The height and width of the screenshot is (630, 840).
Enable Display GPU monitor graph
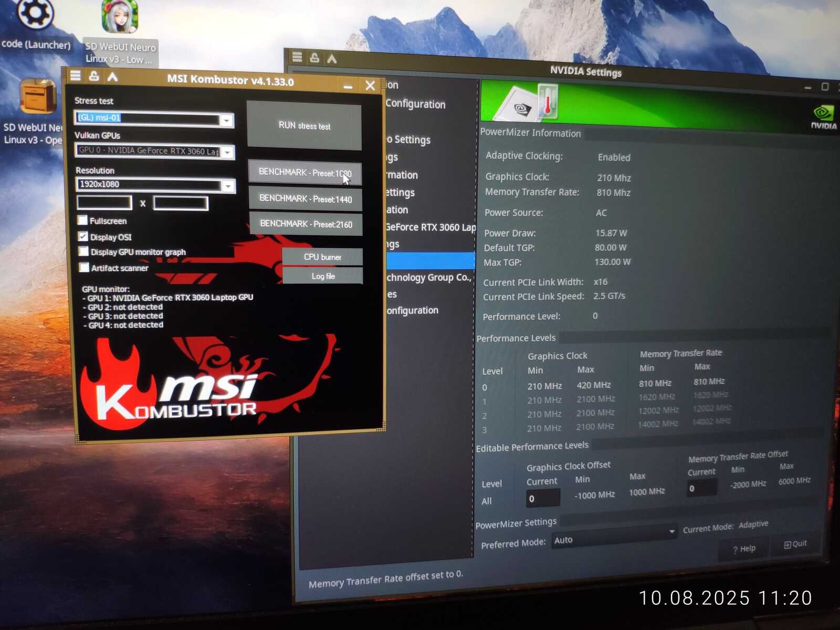coord(83,251)
